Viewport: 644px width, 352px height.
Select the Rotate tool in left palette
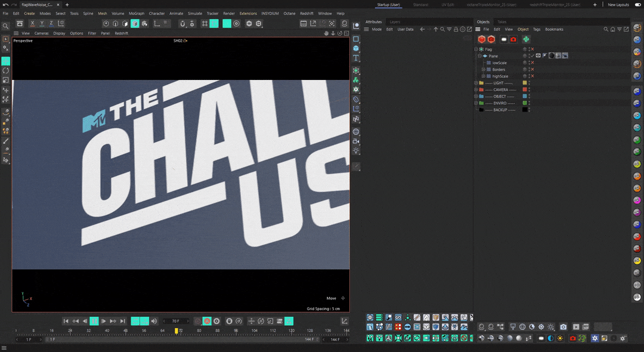tap(6, 70)
